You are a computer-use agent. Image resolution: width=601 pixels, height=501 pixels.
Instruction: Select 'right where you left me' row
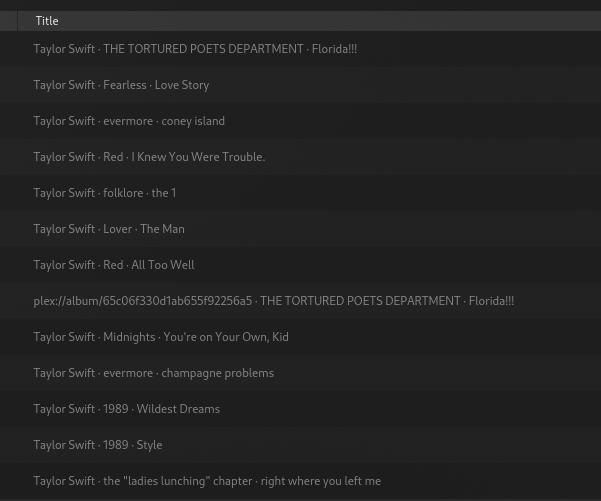click(x=300, y=481)
